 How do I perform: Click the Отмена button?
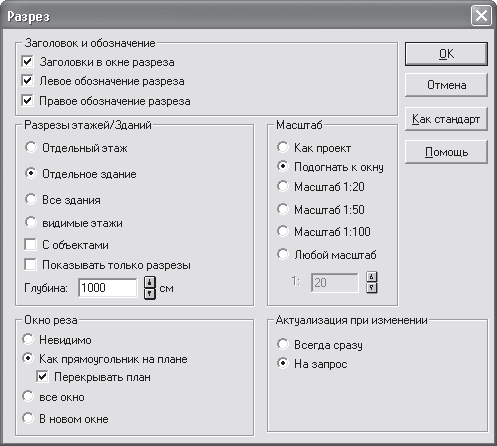[x=446, y=85]
